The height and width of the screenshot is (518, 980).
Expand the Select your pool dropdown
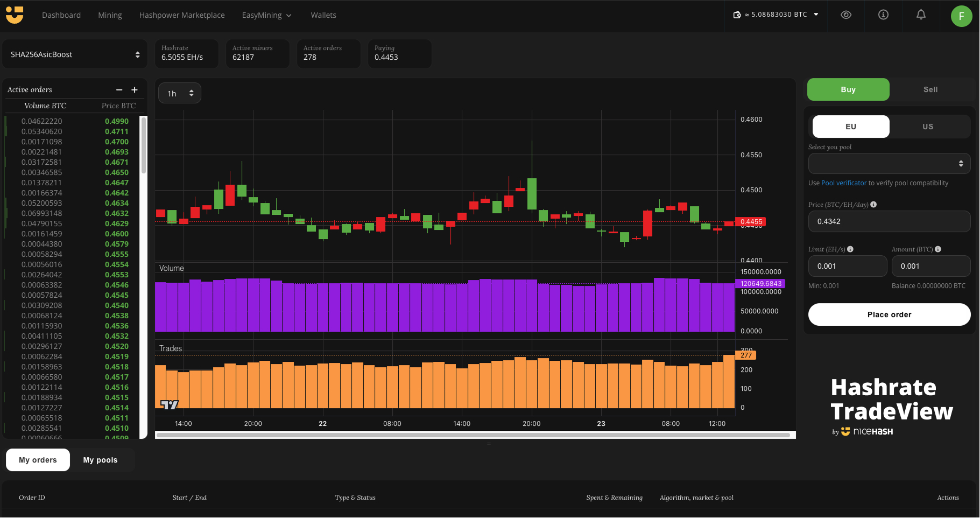tap(889, 164)
